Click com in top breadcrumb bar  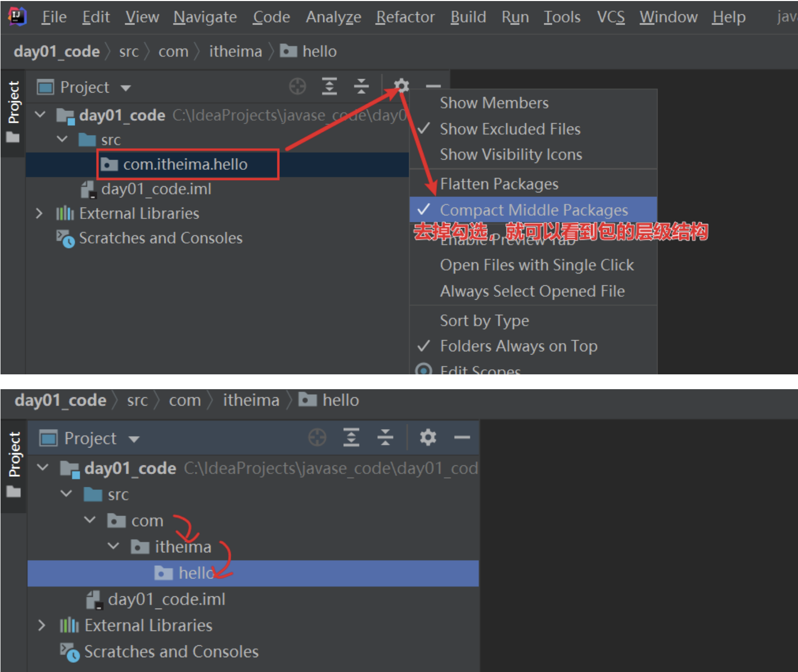point(173,51)
